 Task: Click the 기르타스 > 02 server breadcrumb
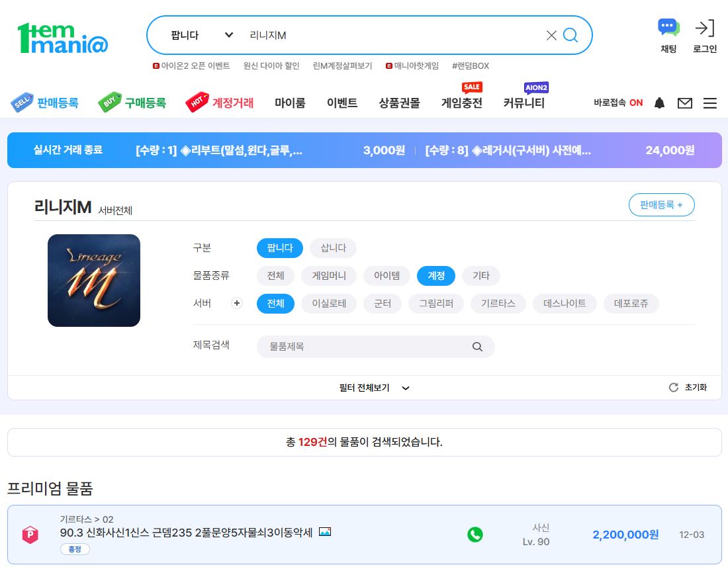[86, 519]
